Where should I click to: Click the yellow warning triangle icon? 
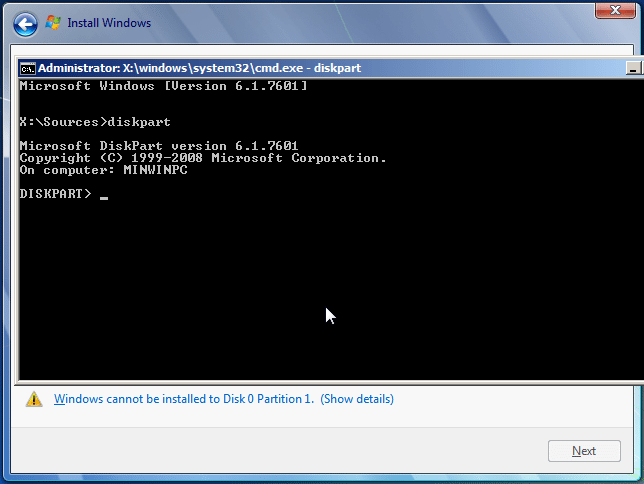click(x=34, y=399)
